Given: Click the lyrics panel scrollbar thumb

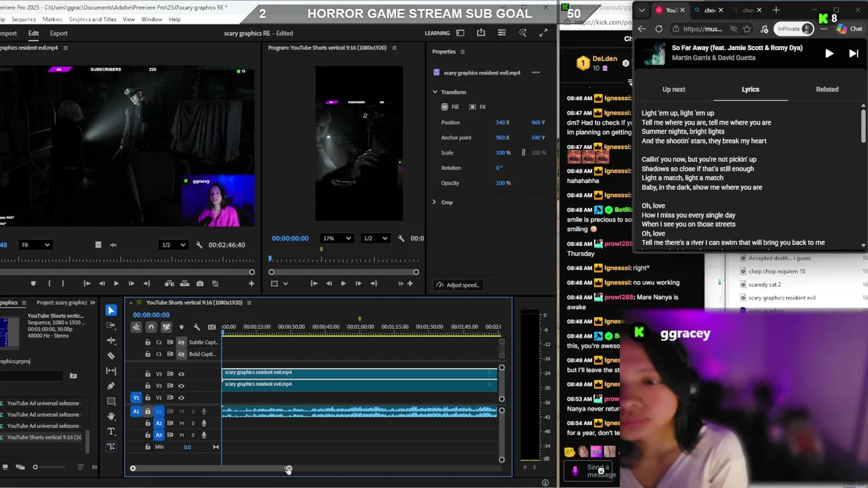Looking at the screenshot, I should coord(863,125).
